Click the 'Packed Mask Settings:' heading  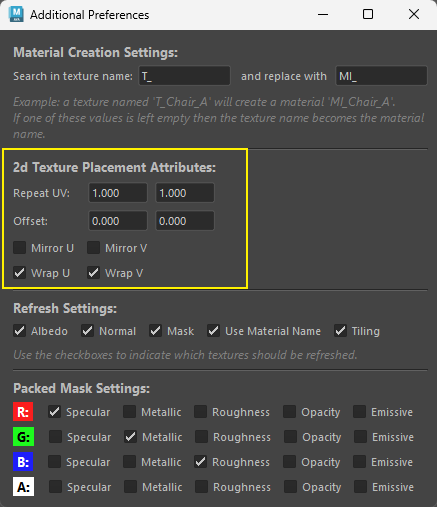click(x=82, y=388)
